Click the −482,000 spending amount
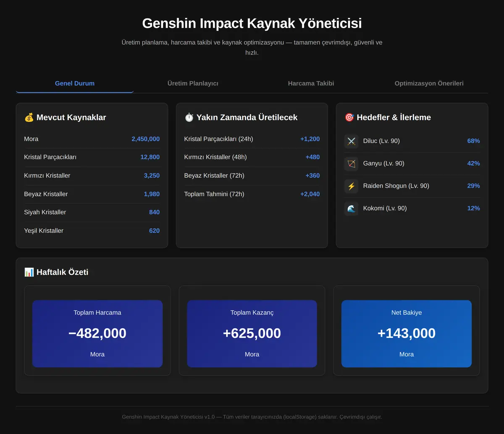Screen dimensions: 504x434 pos(97,334)
